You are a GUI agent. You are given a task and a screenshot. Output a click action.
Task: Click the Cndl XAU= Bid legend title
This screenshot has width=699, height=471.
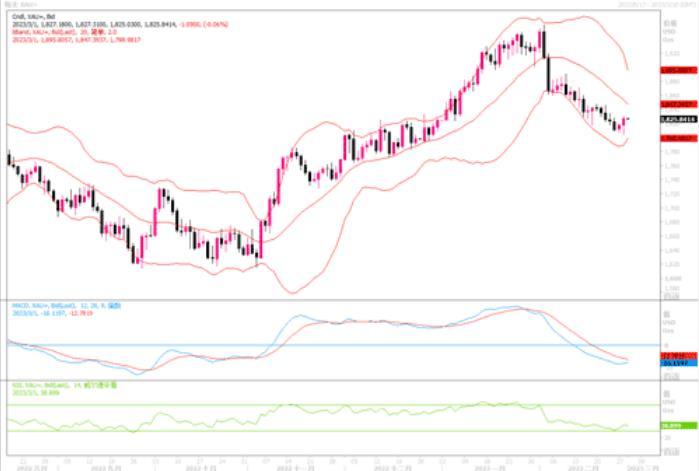point(30,17)
